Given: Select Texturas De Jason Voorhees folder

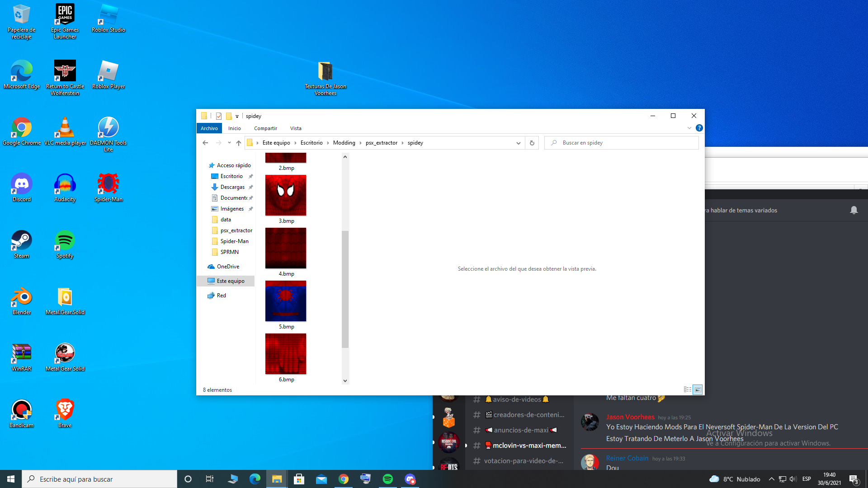Looking at the screenshot, I should pos(325,78).
